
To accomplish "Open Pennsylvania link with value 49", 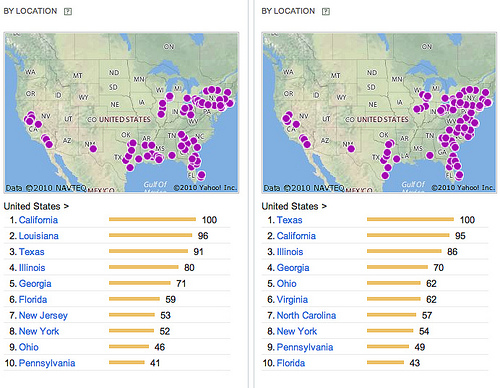I will tap(305, 347).
